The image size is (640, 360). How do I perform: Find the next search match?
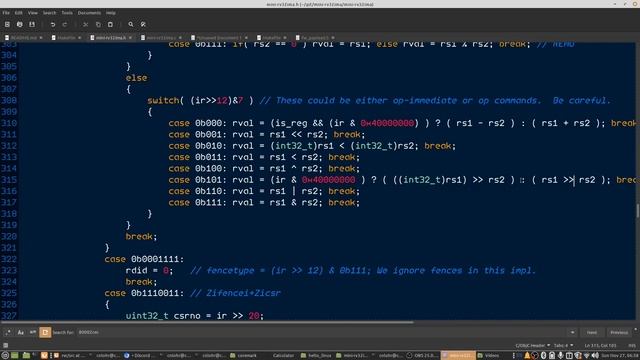point(592,333)
